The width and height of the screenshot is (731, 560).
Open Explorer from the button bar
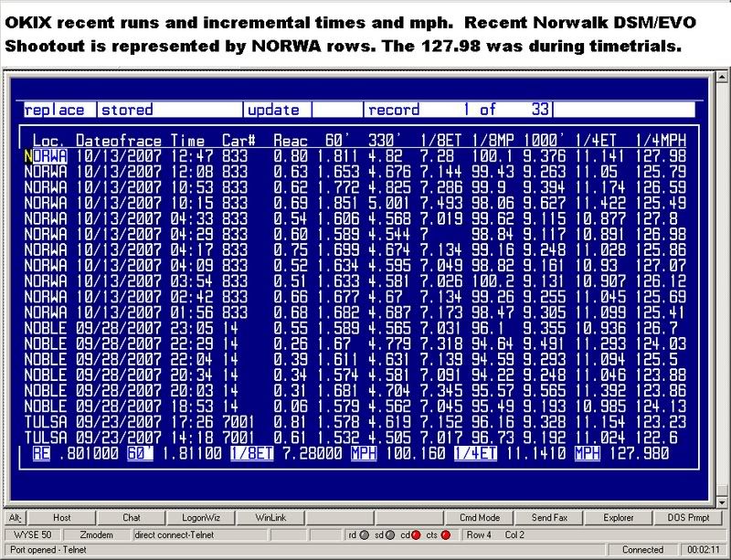tap(619, 518)
